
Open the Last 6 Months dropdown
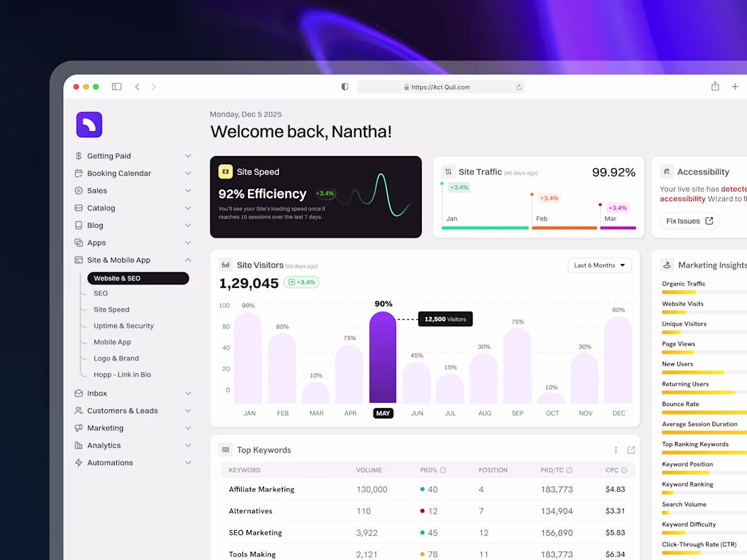click(x=600, y=265)
